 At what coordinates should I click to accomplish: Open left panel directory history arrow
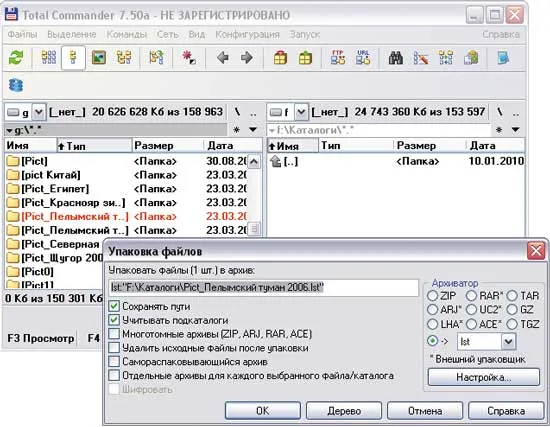253,130
